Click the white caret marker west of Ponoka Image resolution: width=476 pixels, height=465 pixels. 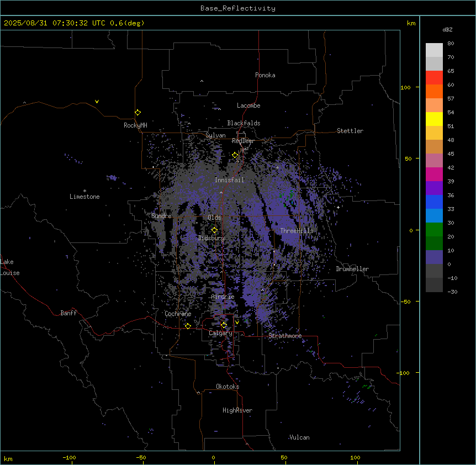pos(202,81)
